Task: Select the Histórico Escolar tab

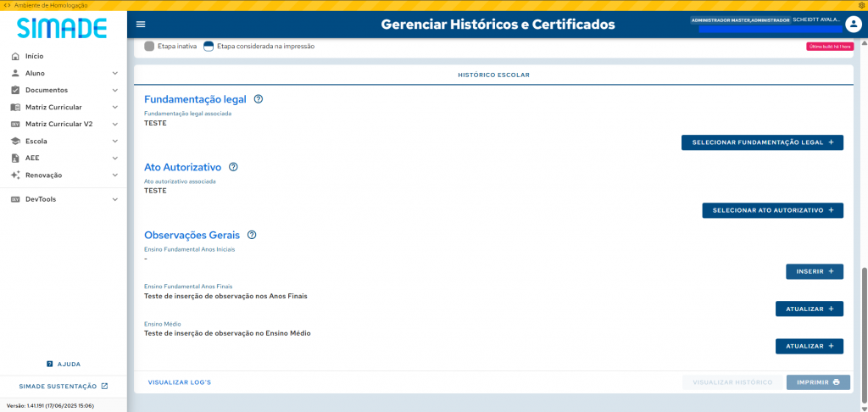Action: 493,75
